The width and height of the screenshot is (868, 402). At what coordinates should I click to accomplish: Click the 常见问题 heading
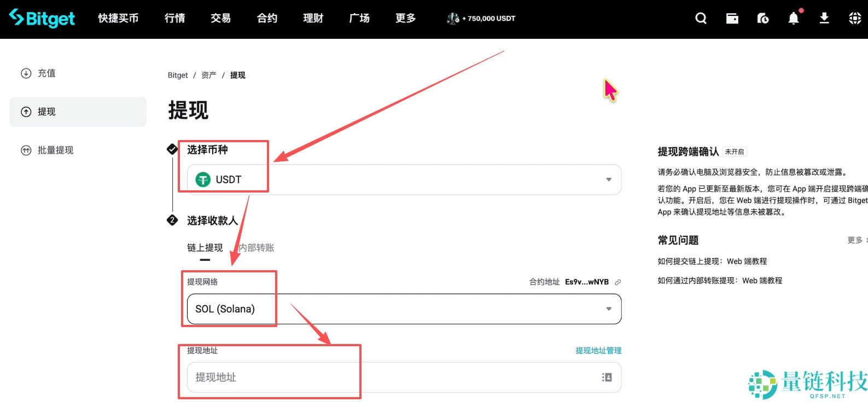tap(678, 240)
